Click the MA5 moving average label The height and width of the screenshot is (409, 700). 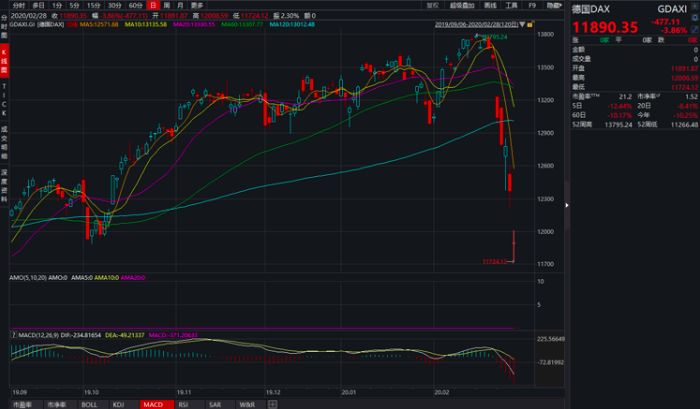coord(99,25)
